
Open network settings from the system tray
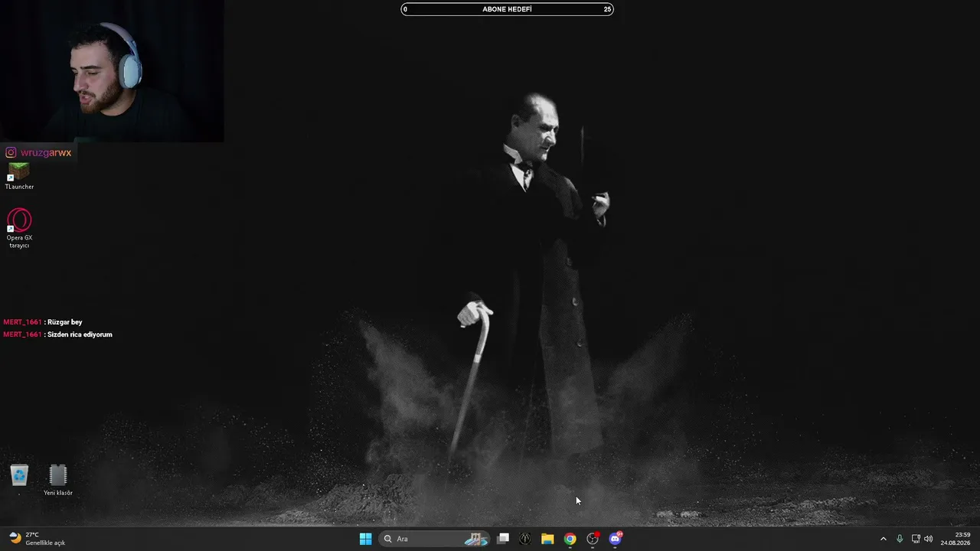click(916, 539)
